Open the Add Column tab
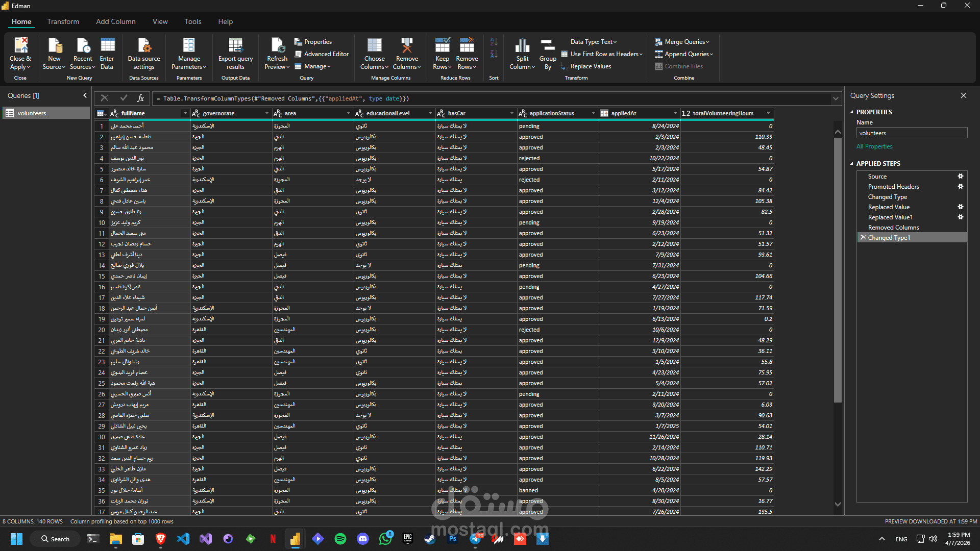The width and height of the screenshot is (980, 551). [x=116, y=21]
